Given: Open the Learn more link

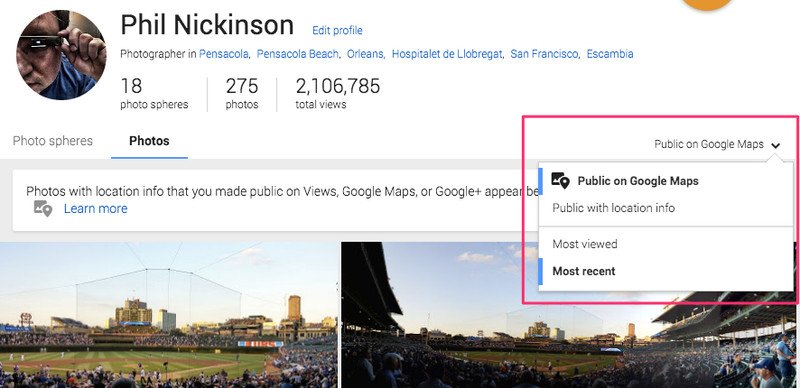Looking at the screenshot, I should pos(95,209).
